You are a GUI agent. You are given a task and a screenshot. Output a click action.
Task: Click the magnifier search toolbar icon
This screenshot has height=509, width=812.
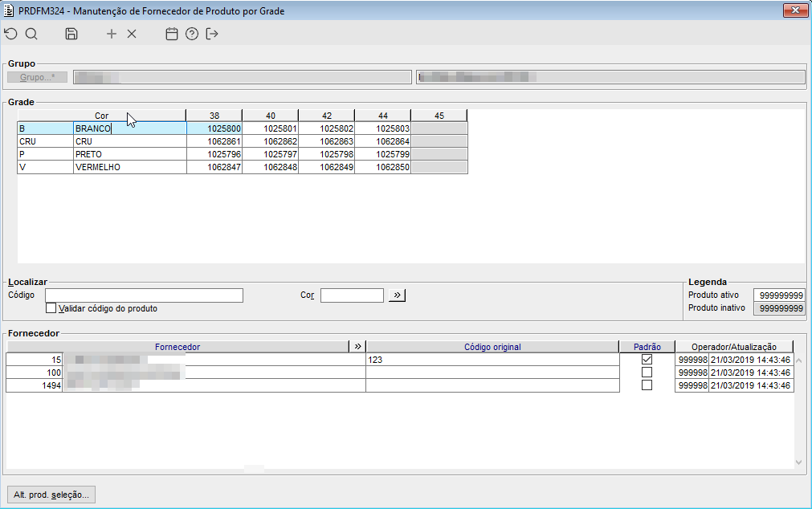31,35
